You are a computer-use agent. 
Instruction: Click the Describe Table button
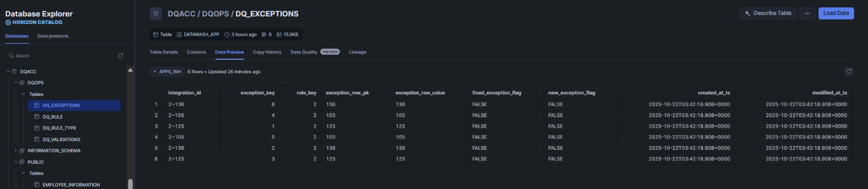click(768, 13)
